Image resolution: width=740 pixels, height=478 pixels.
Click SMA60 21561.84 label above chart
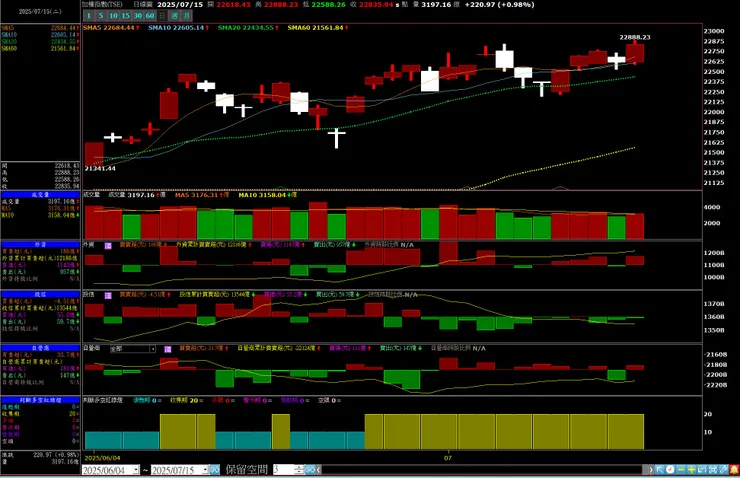tap(317, 28)
